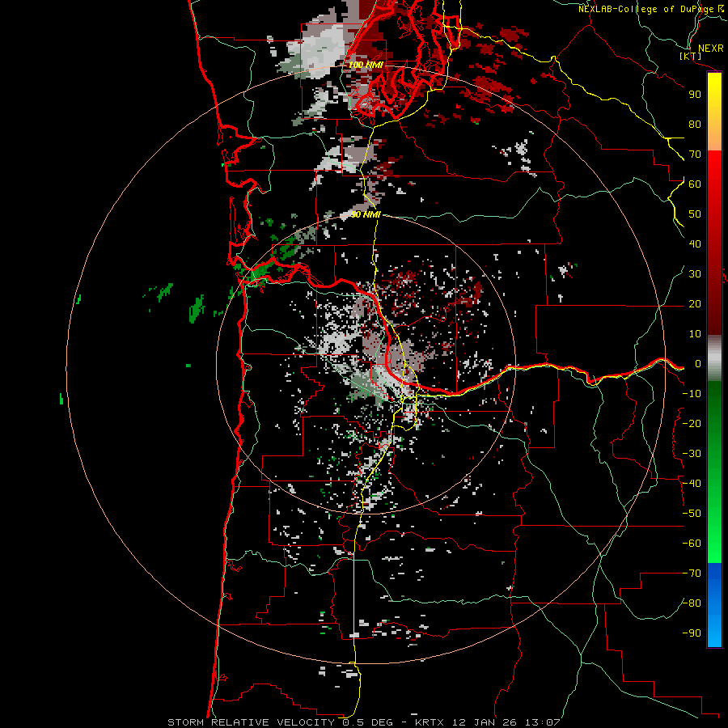The image size is (728, 728).
Task: Click the positive 40 scale value
Action: tap(695, 244)
